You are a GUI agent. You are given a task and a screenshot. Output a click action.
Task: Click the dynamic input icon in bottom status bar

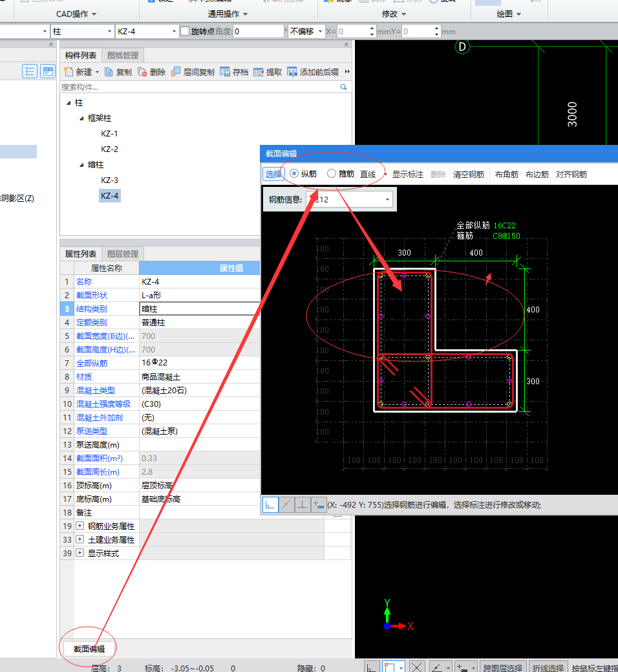(462, 667)
